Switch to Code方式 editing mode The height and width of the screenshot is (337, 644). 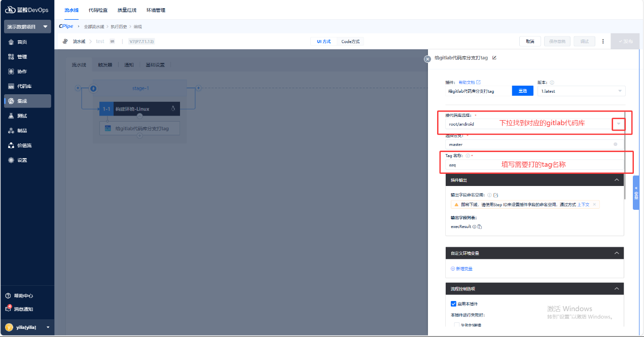tap(350, 42)
